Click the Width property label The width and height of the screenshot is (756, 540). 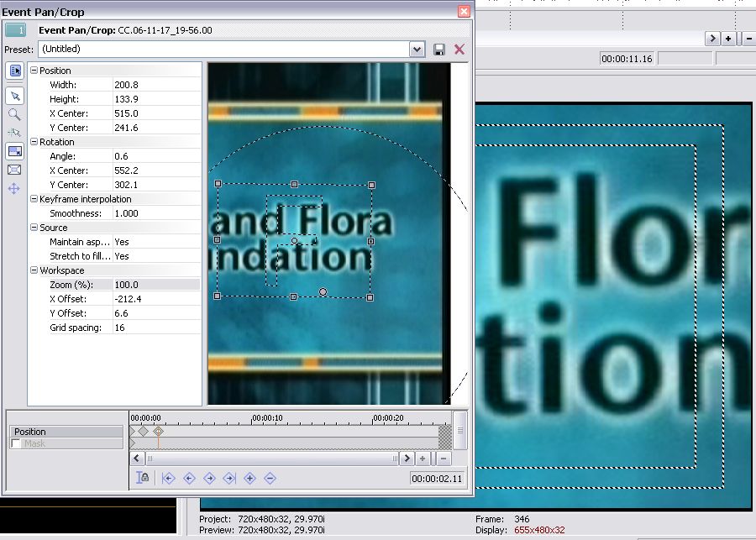(63, 85)
